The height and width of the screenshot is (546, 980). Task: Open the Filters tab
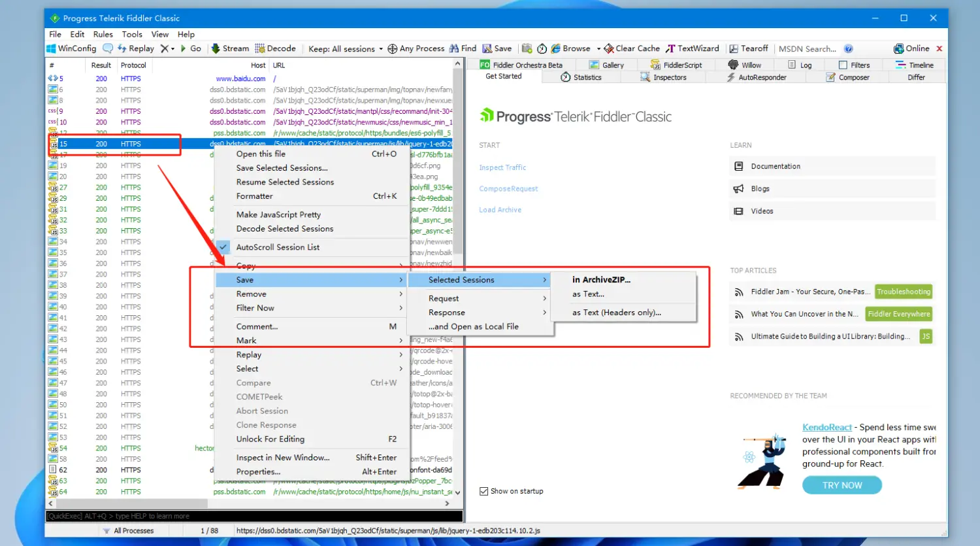pos(854,65)
